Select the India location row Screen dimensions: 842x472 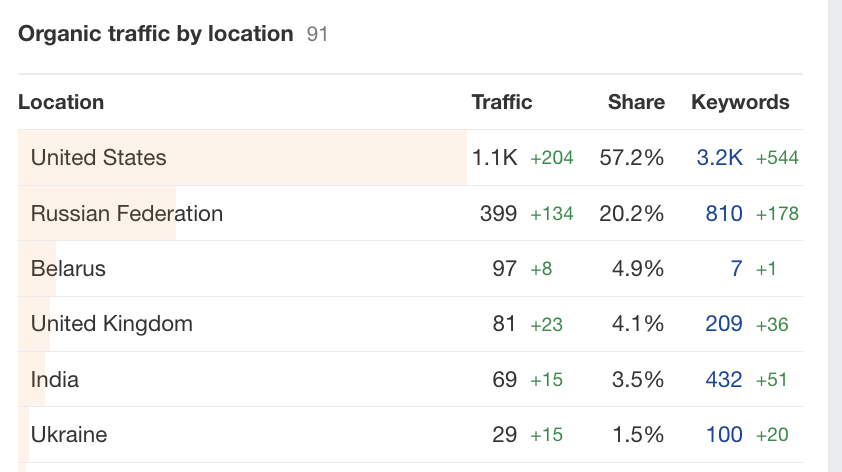[410, 379]
